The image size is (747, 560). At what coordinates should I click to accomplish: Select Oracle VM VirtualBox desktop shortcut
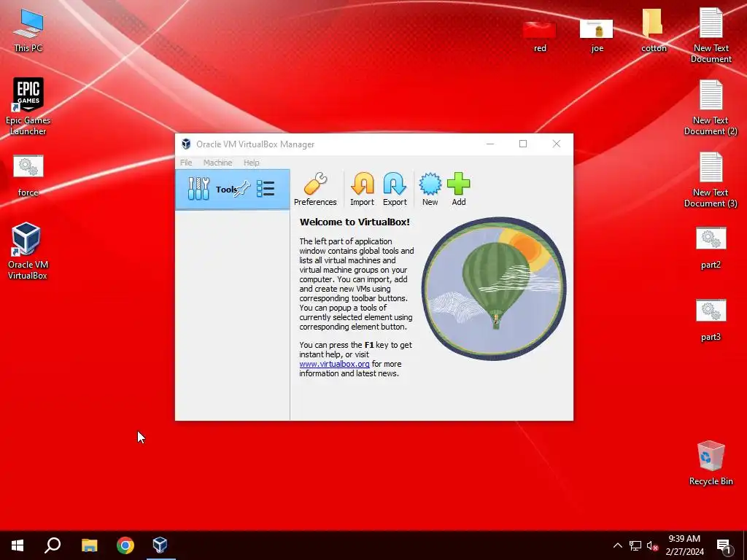click(27, 251)
